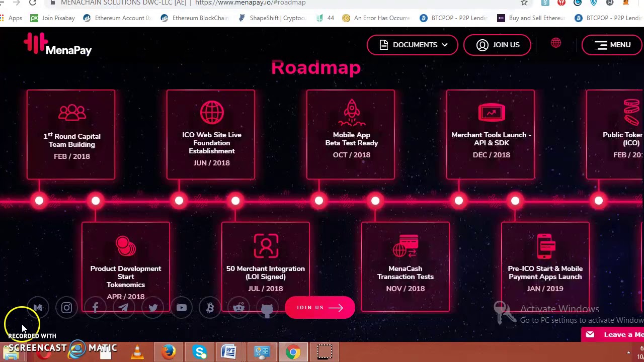Open the Reddit social icon
The height and width of the screenshot is (362, 644).
[239, 308]
